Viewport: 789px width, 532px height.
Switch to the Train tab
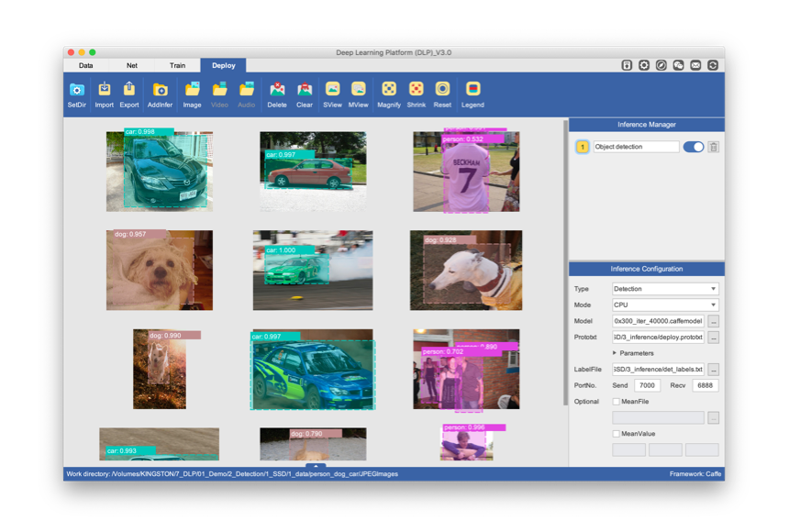[x=177, y=66]
